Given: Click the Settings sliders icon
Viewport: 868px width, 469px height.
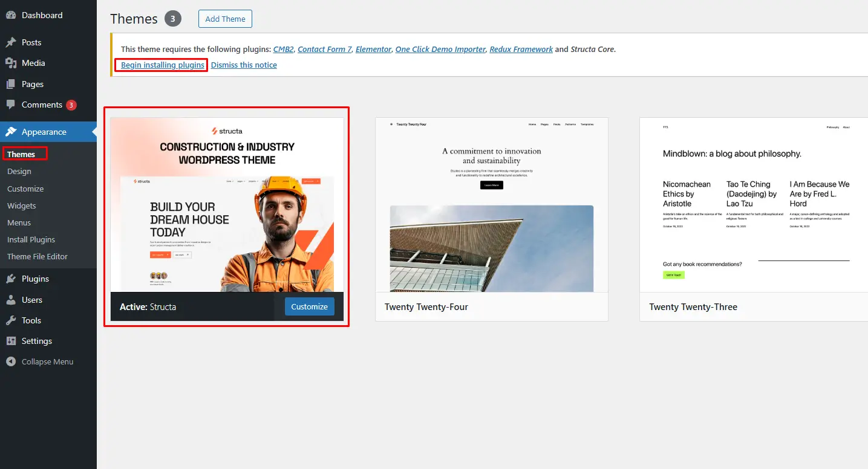Looking at the screenshot, I should (11, 341).
